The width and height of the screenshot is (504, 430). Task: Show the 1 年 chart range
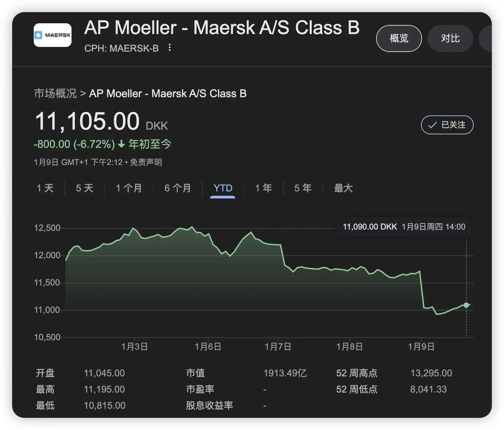[263, 188]
